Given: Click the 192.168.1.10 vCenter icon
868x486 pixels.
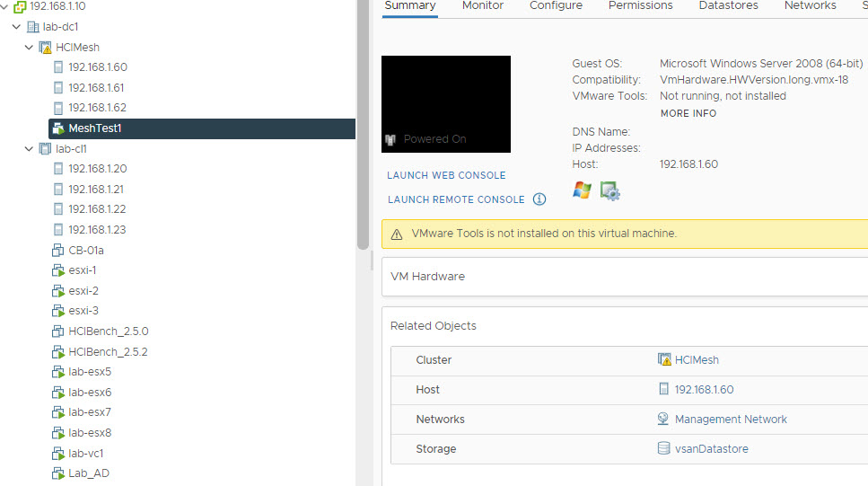Looking at the screenshot, I should pyautogui.click(x=19, y=6).
